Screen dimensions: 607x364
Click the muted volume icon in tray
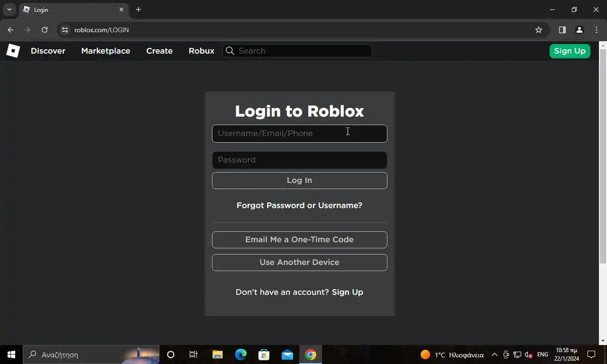point(529,355)
